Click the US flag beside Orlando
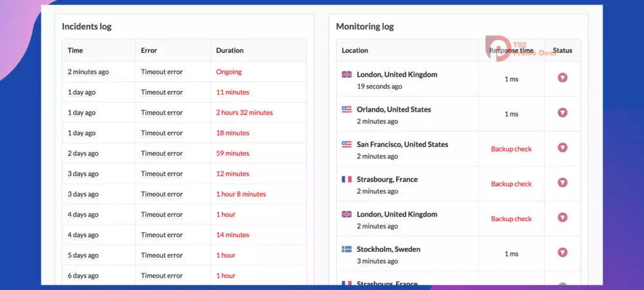 (346, 110)
